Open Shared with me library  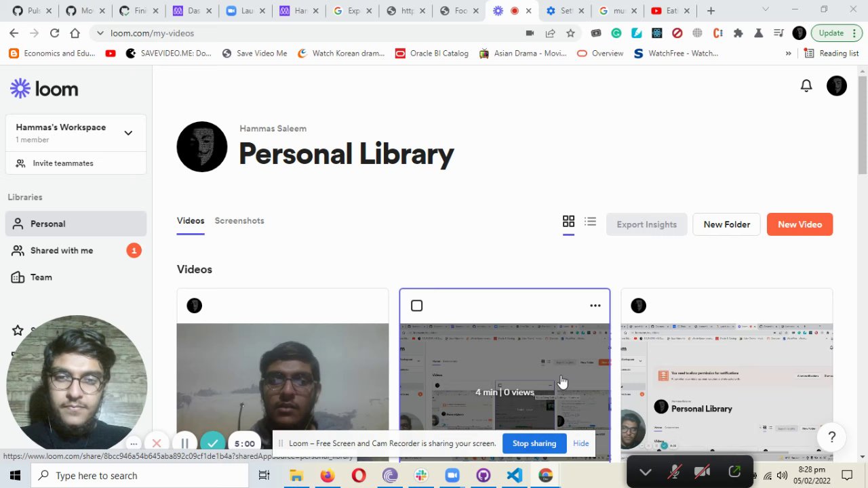click(x=76, y=251)
